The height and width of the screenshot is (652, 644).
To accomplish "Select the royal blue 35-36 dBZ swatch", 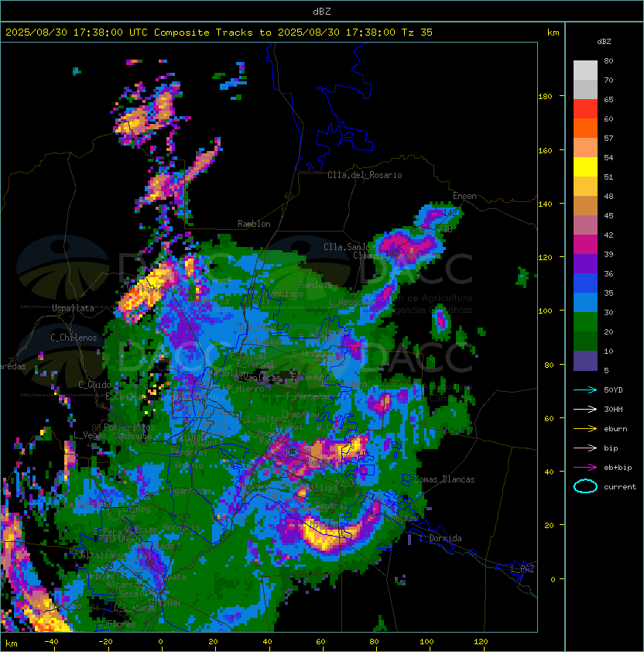I will (585, 283).
